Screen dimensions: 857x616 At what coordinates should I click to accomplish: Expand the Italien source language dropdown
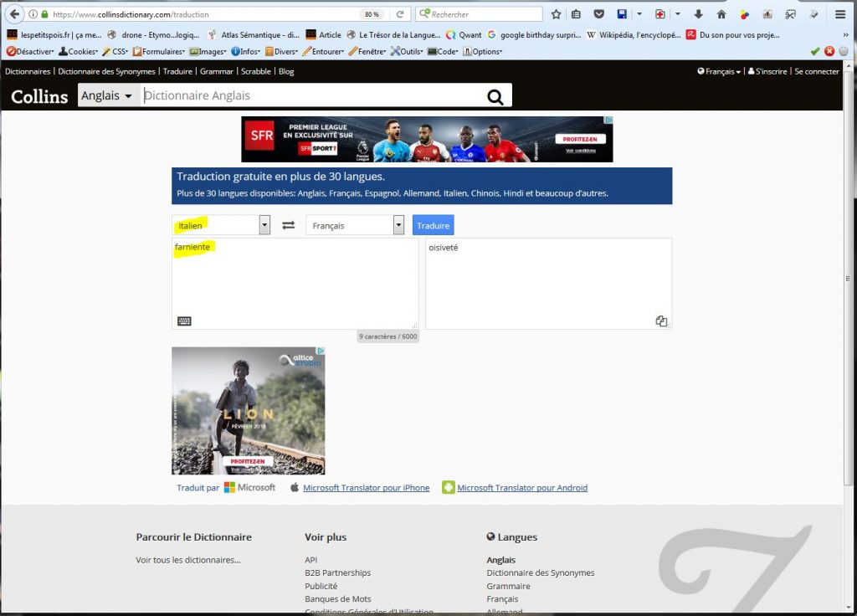tap(264, 225)
